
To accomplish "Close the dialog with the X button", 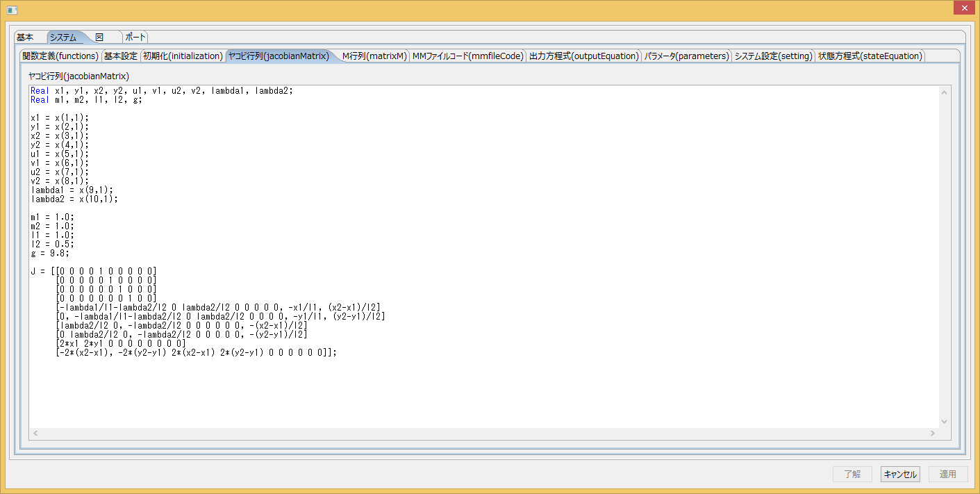I will [961, 8].
